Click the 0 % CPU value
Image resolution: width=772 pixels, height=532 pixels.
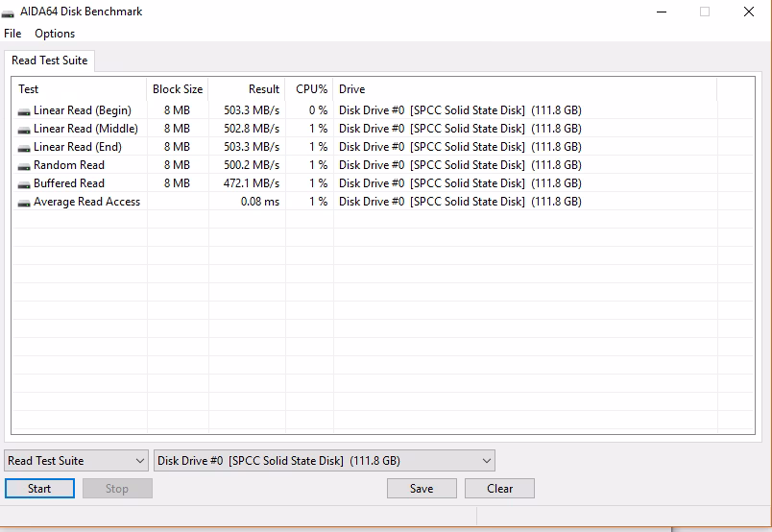pyautogui.click(x=318, y=110)
